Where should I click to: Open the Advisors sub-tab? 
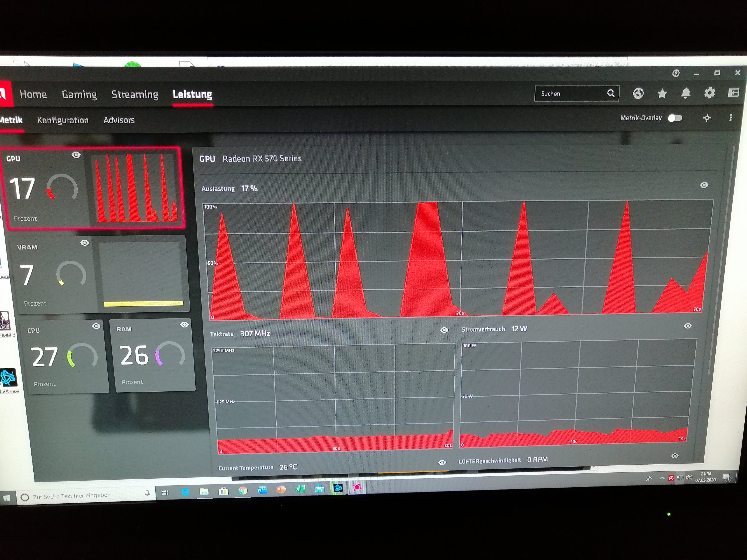[119, 120]
